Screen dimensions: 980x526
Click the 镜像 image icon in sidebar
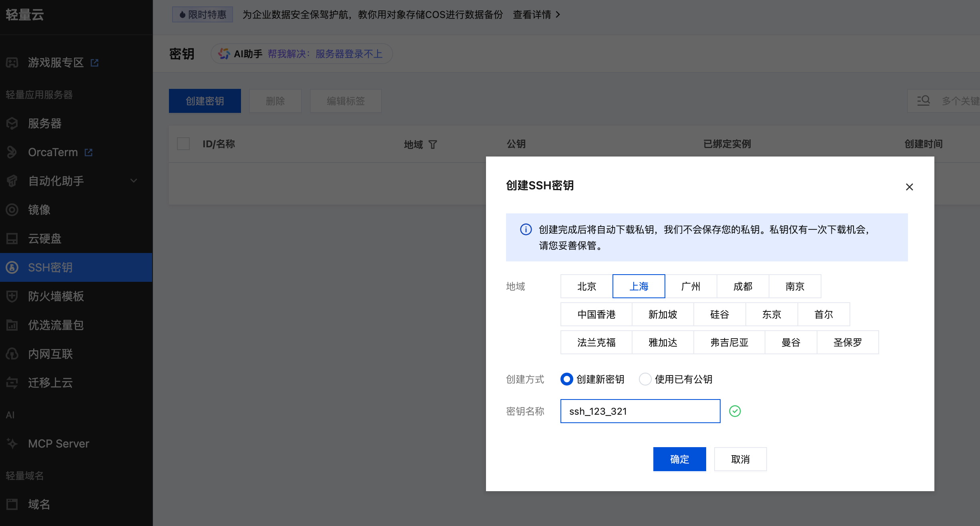(x=12, y=210)
